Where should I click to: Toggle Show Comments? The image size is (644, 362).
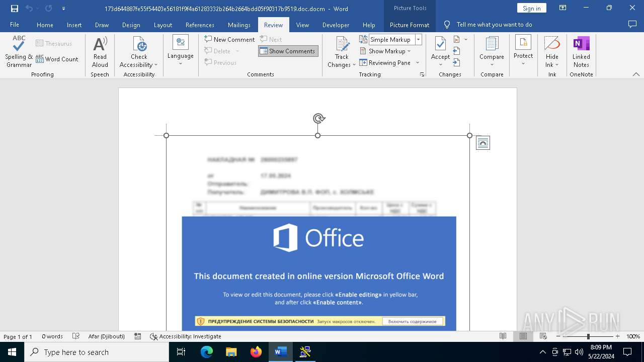coord(288,51)
